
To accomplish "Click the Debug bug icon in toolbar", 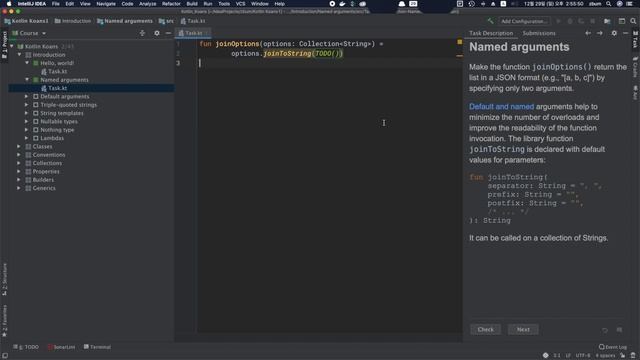I will point(570,21).
